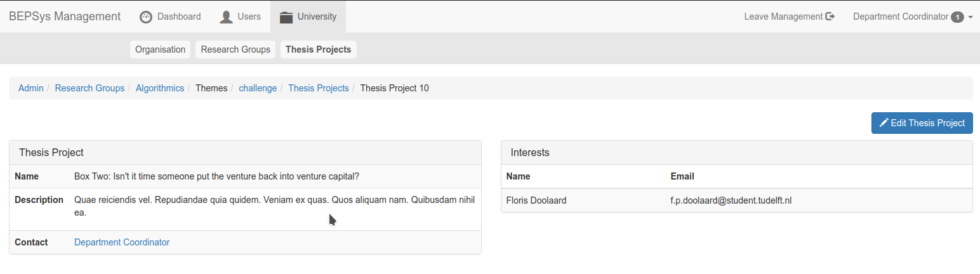Open the challenge theme breadcrumb
The height and width of the screenshot is (274, 980).
(258, 88)
